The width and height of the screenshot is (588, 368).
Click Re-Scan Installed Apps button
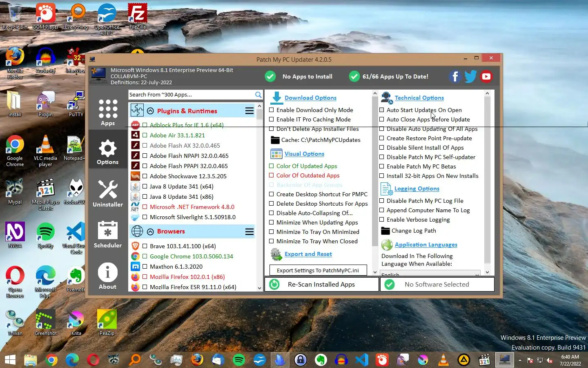[322, 285]
